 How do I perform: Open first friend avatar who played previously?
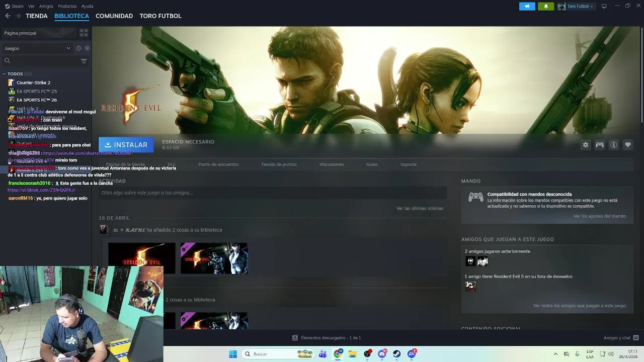(470, 261)
